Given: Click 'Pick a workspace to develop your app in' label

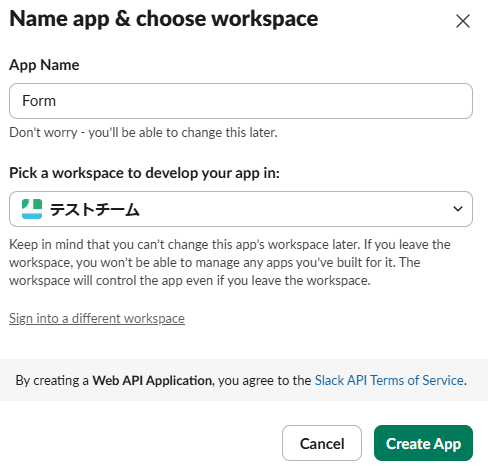Looking at the screenshot, I should point(144,173).
